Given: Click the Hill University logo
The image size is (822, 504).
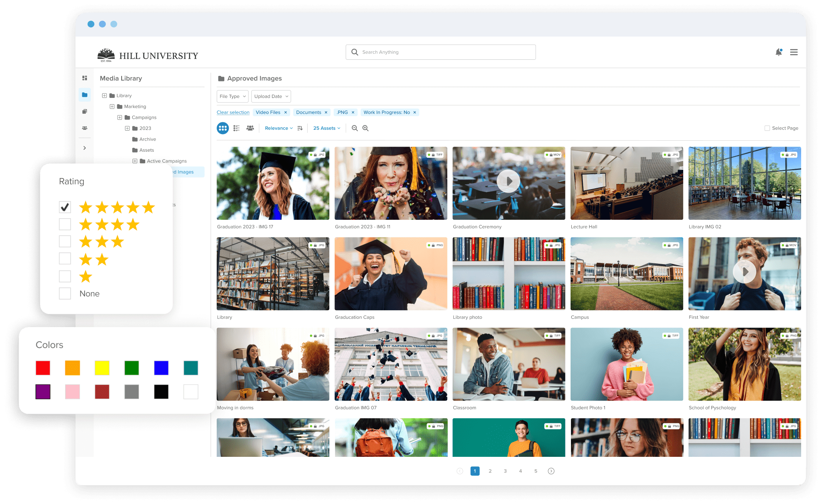Looking at the screenshot, I should coord(148,55).
